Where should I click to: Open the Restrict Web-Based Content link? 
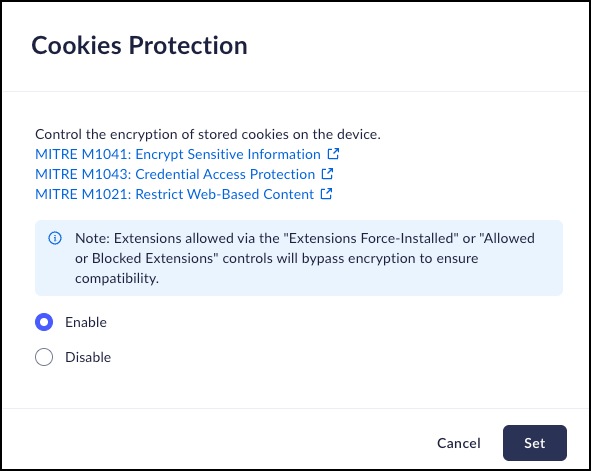click(225, 194)
